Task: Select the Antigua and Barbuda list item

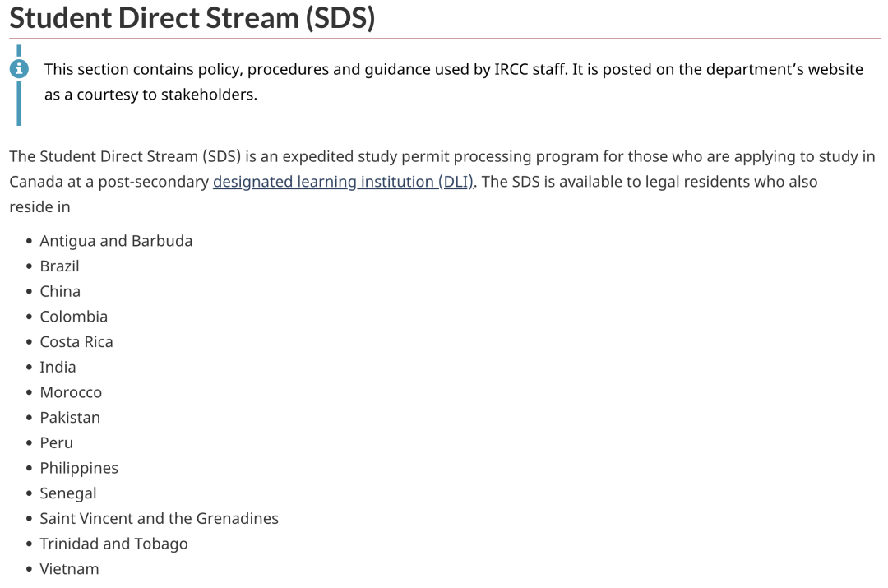Action: point(116,241)
